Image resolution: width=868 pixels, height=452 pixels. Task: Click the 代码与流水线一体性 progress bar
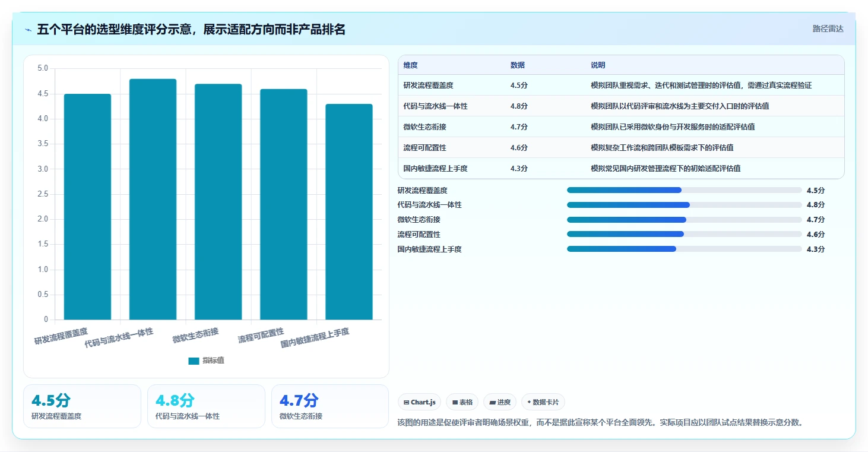tap(684, 205)
